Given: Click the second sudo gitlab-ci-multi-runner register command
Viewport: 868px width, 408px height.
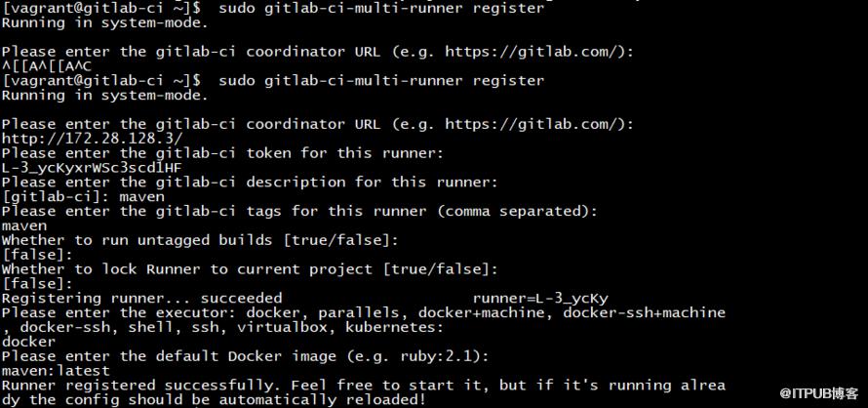Looking at the screenshot, I should point(381,81).
